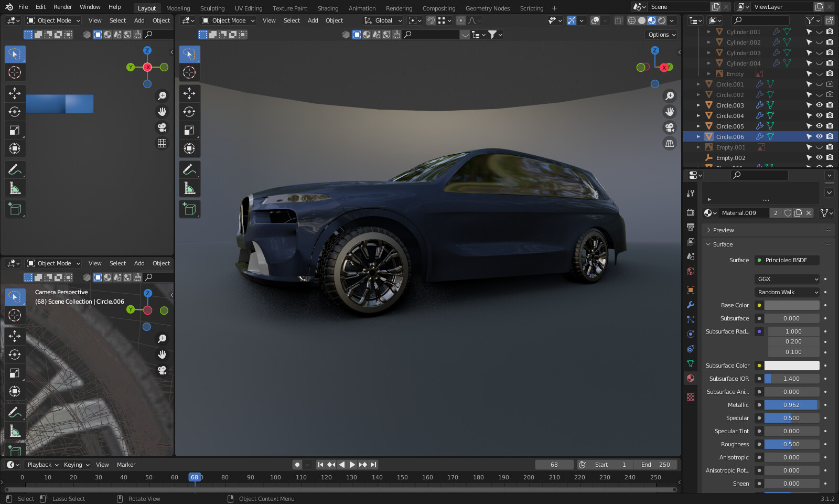Image resolution: width=839 pixels, height=504 pixels.
Task: Open the Object Data properties tab
Action: pos(691,363)
